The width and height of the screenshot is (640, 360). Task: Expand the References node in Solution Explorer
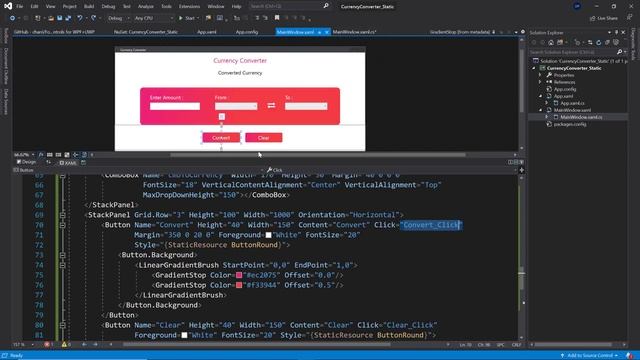[x=540, y=82]
